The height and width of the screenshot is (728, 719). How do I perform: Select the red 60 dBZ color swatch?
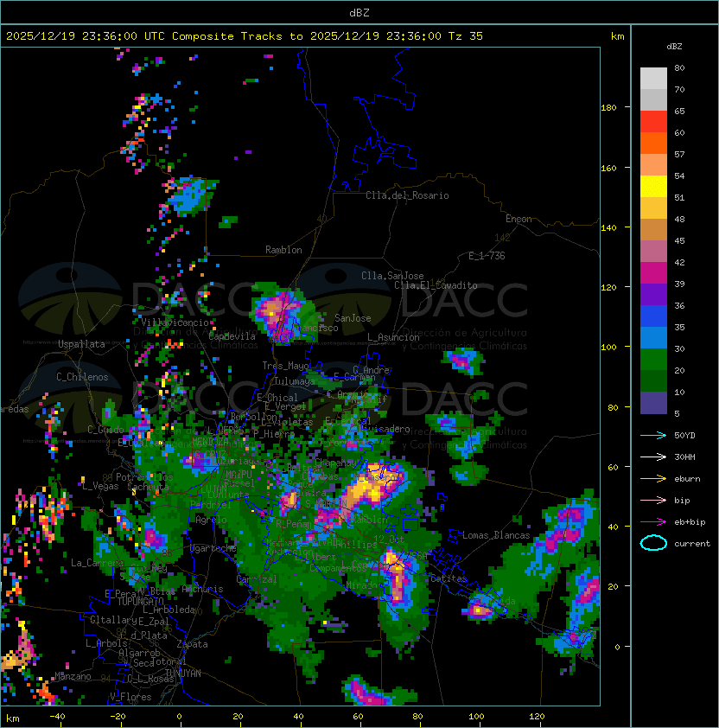pyautogui.click(x=653, y=122)
